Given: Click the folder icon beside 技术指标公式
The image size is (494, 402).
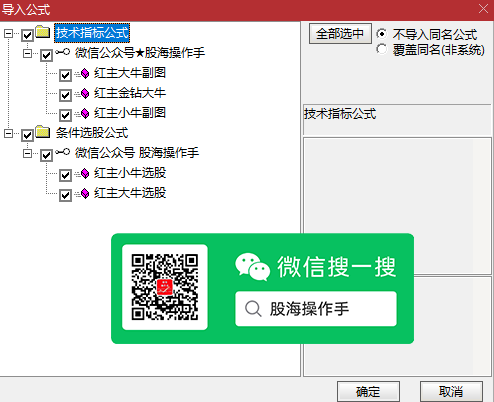Looking at the screenshot, I should pyautogui.click(x=43, y=32).
